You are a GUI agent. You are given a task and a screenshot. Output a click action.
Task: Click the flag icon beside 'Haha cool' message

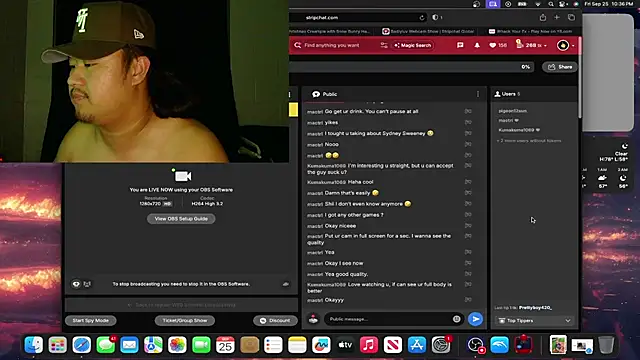468,182
